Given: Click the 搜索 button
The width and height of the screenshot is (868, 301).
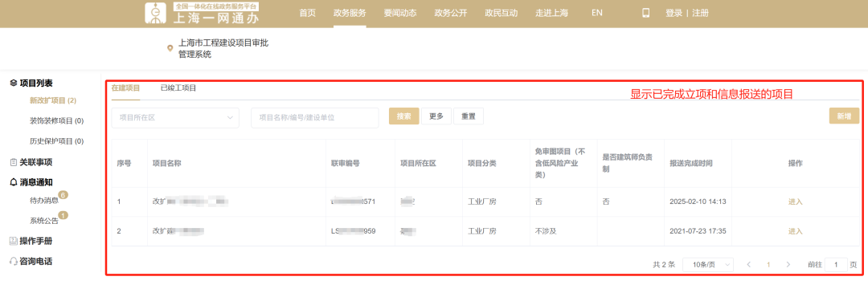Looking at the screenshot, I should (404, 116).
